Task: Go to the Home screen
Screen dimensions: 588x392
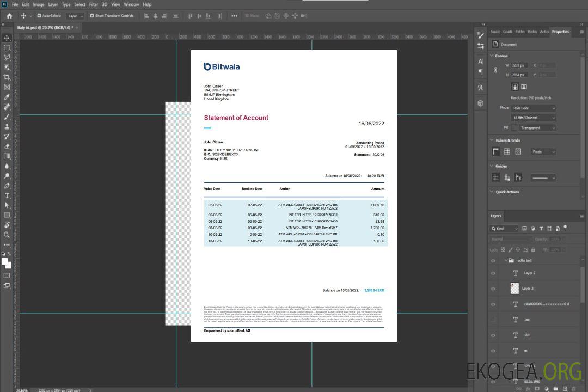Action: [x=9, y=16]
